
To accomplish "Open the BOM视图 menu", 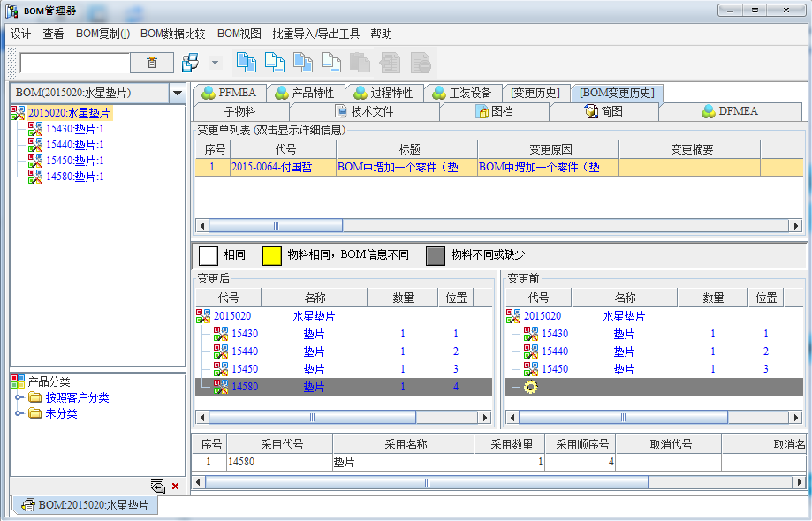I will [239, 34].
